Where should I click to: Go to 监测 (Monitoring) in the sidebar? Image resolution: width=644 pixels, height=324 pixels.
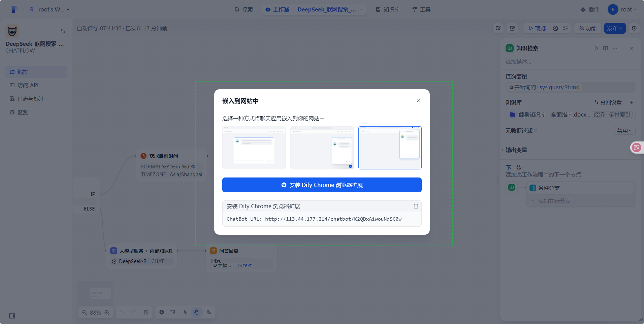click(36, 112)
